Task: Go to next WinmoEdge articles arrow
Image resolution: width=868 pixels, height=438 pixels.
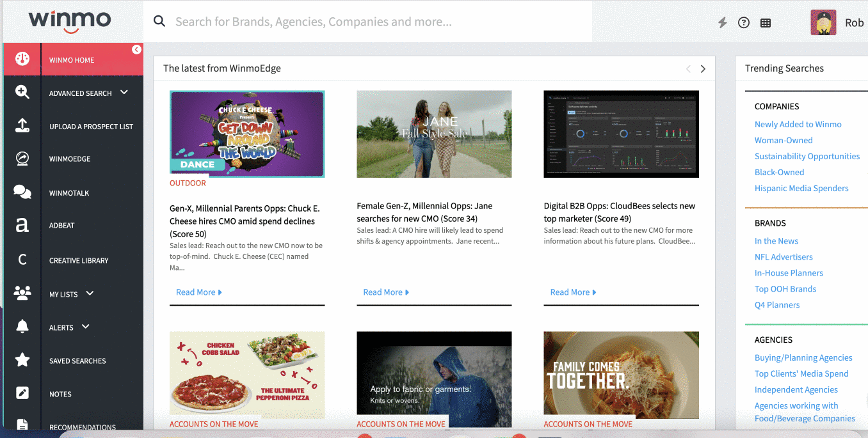Action: coord(703,68)
